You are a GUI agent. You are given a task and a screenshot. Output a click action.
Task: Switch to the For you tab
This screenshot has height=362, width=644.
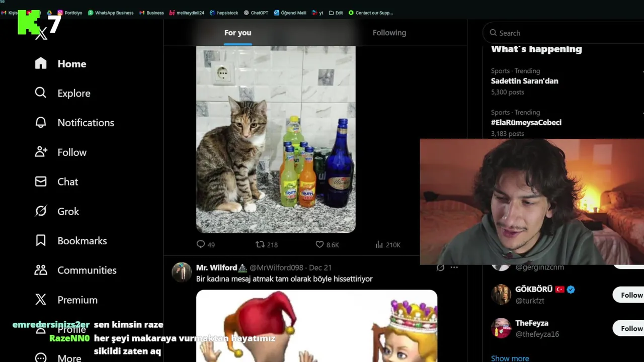click(x=237, y=33)
